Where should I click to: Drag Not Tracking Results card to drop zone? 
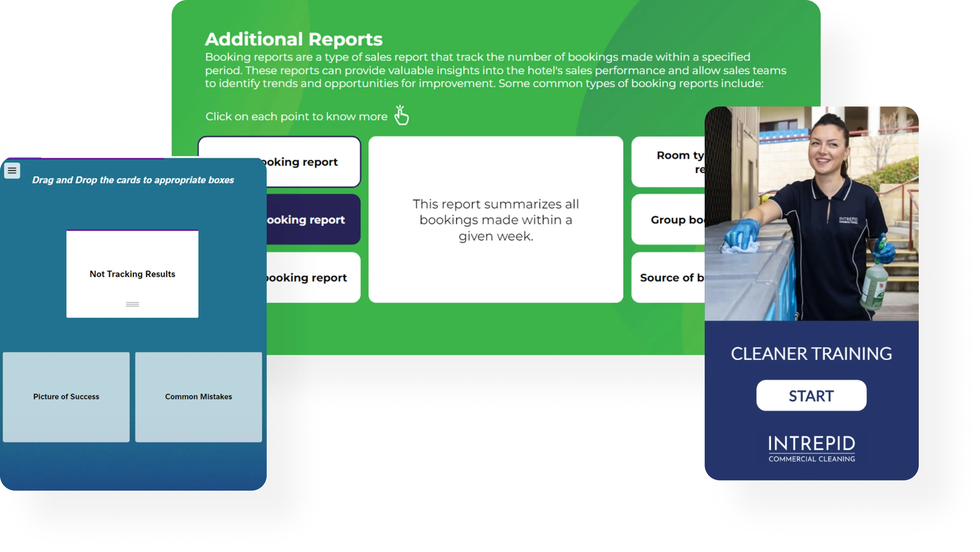(132, 274)
